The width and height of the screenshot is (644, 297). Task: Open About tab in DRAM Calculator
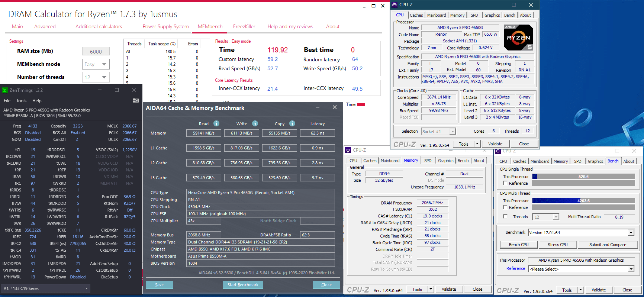(x=333, y=26)
